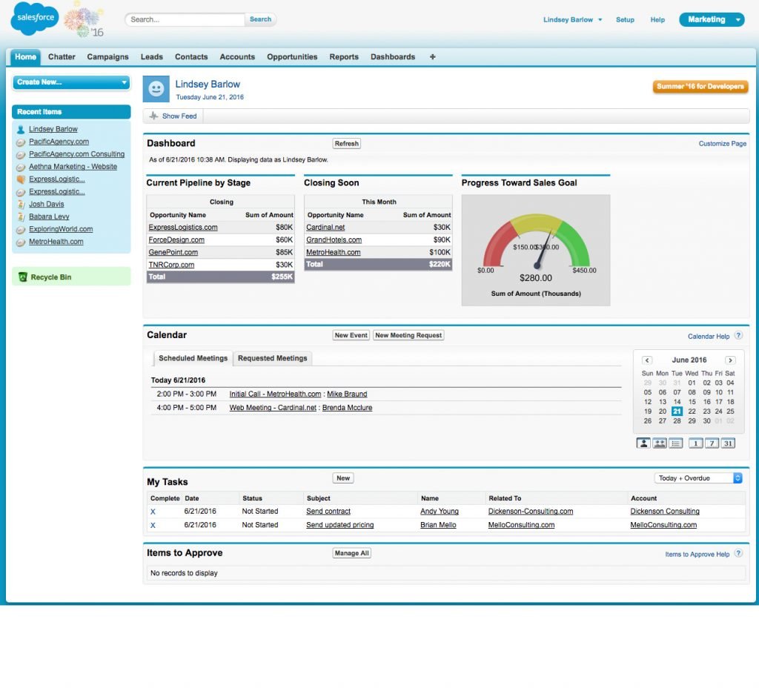Switch calendar to week view
Image resolution: width=759 pixels, height=700 pixels.
[x=712, y=443]
